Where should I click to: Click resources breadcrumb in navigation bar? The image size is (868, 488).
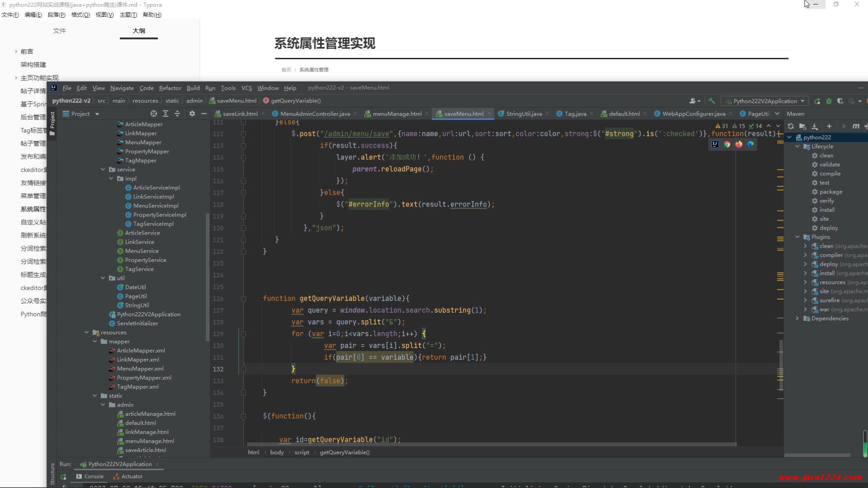coord(145,101)
